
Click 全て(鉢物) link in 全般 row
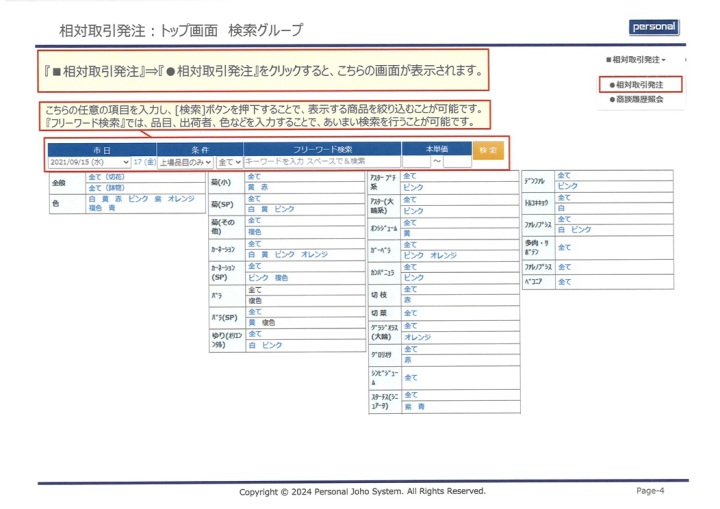(106, 188)
